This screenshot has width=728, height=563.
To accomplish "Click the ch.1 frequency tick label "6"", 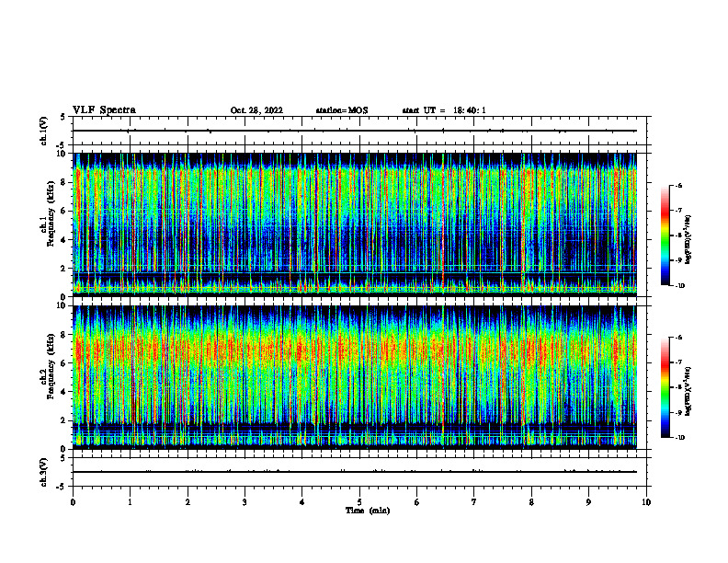I will (x=63, y=211).
